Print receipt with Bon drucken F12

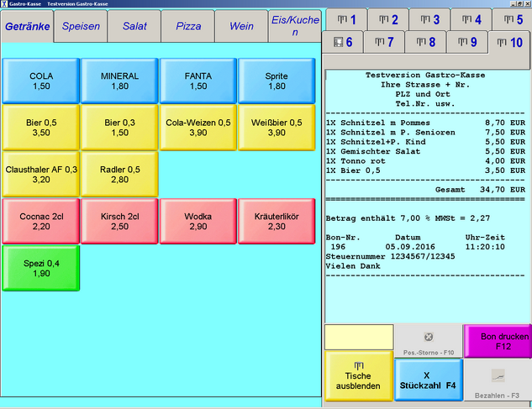click(498, 341)
